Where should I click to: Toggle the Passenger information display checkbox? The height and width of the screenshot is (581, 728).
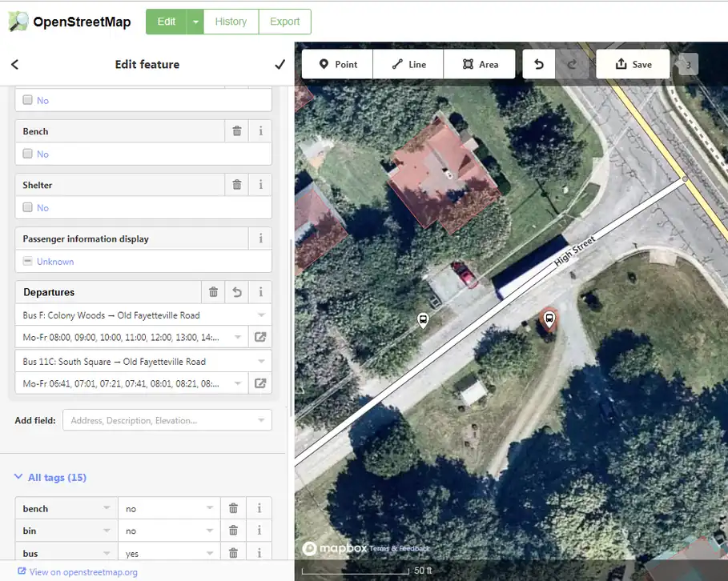coord(28,262)
